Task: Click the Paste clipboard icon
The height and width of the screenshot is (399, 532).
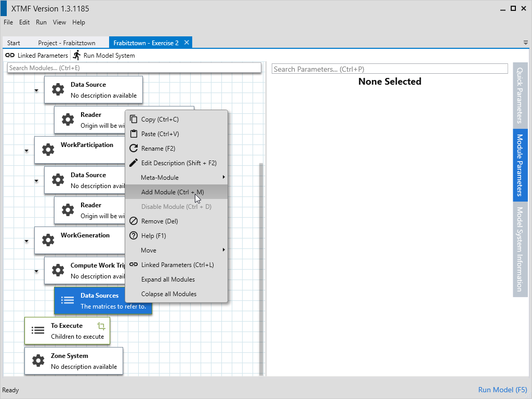Action: [x=134, y=134]
